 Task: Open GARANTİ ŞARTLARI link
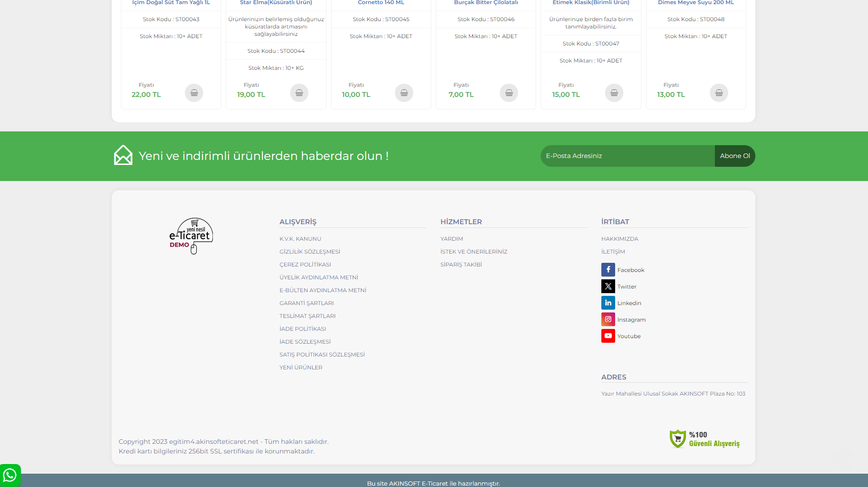[307, 303]
